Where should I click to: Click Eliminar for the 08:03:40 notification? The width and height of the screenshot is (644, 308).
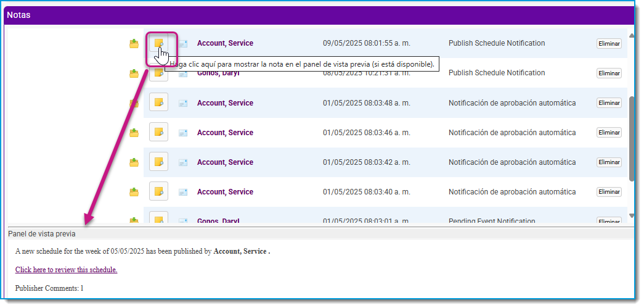[x=609, y=191]
